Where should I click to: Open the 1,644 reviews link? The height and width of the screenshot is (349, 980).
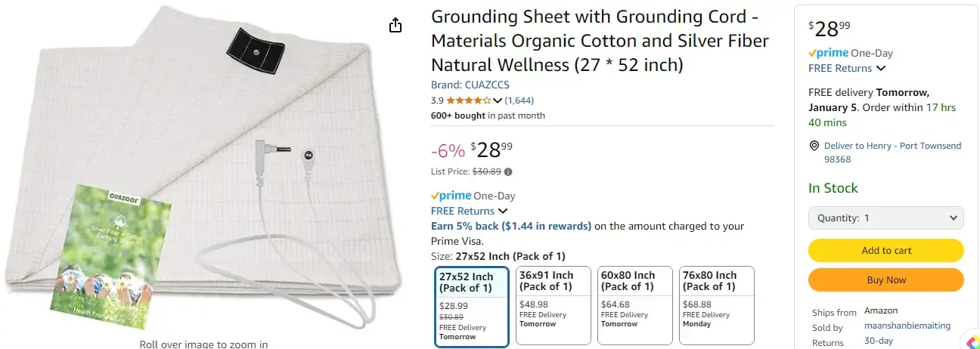click(519, 100)
